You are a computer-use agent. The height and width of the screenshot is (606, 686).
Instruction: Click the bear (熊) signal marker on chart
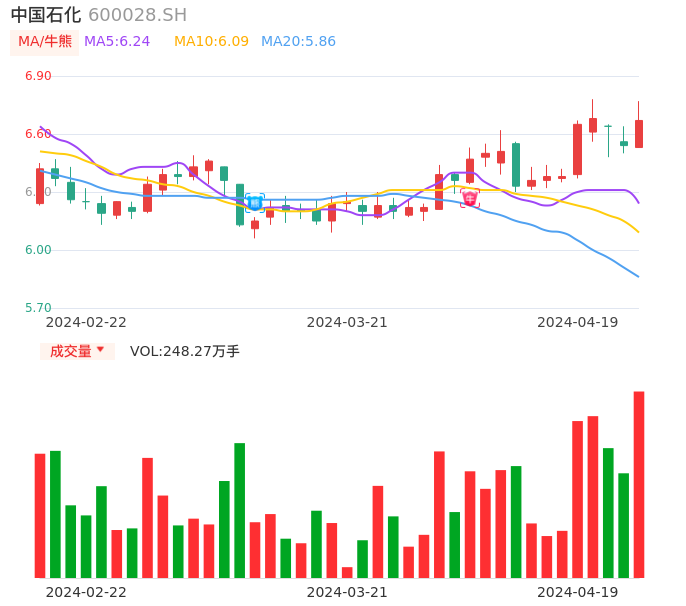tap(255, 203)
